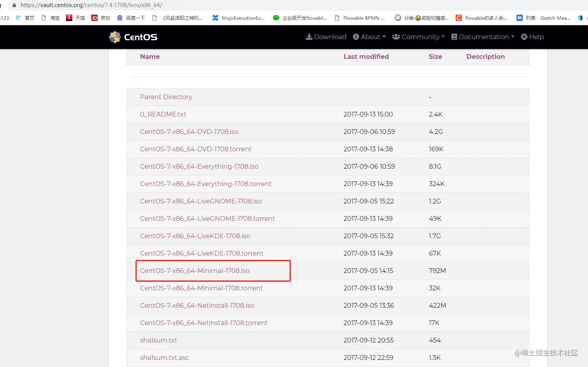The height and width of the screenshot is (367, 588).
Task: Open the 淘宝 bookmark
Action: pos(51,18)
